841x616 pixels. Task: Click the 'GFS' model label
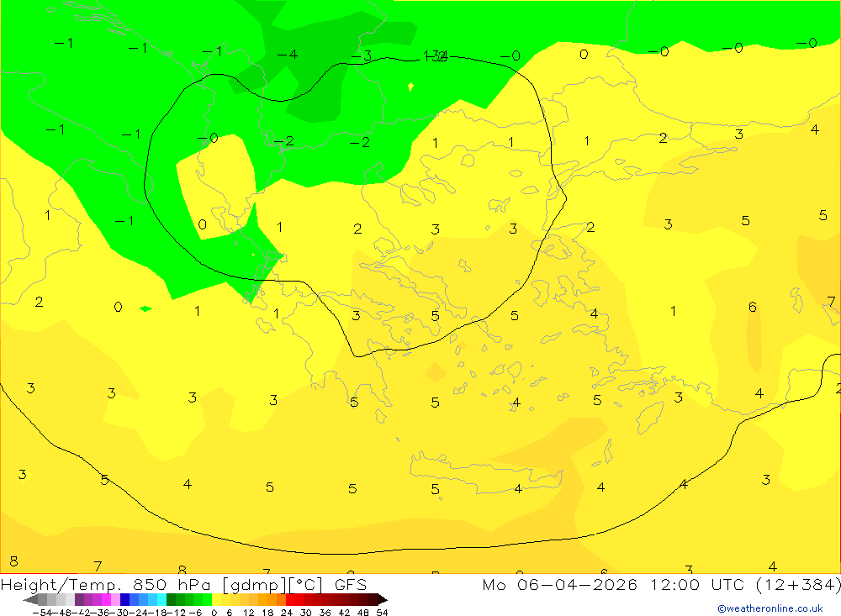coord(351,584)
